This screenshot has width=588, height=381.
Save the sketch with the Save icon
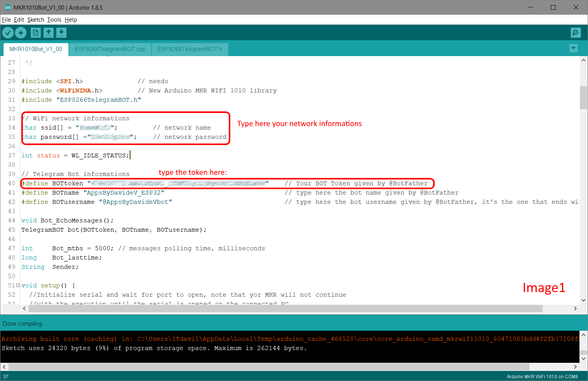click(x=61, y=32)
